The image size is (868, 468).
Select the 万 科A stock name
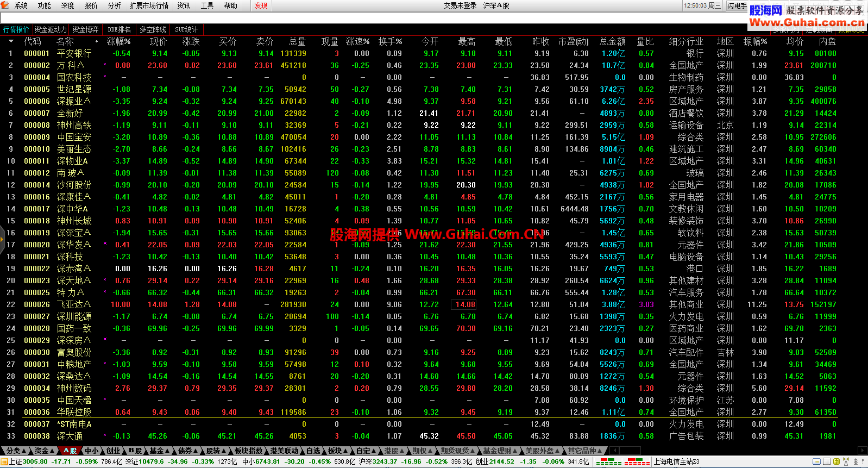pyautogui.click(x=71, y=65)
